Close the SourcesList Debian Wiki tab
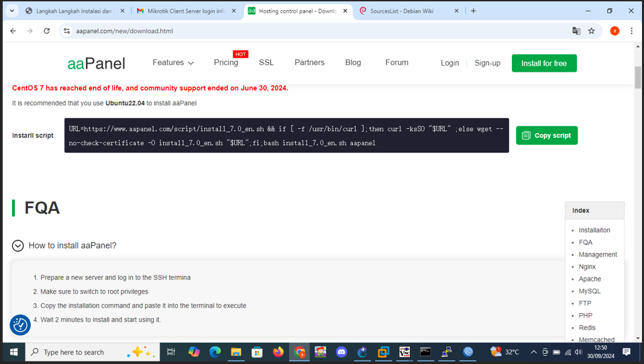The width and height of the screenshot is (644, 364). 456,11
